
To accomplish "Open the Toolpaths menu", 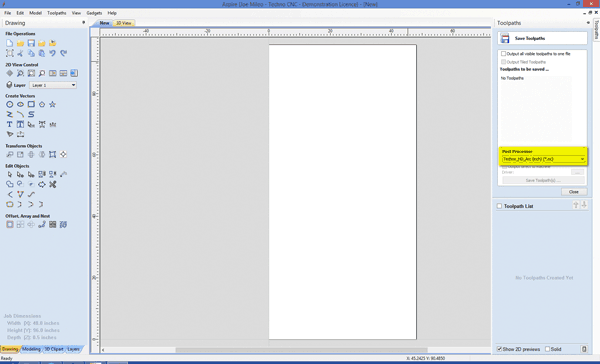I will (57, 13).
